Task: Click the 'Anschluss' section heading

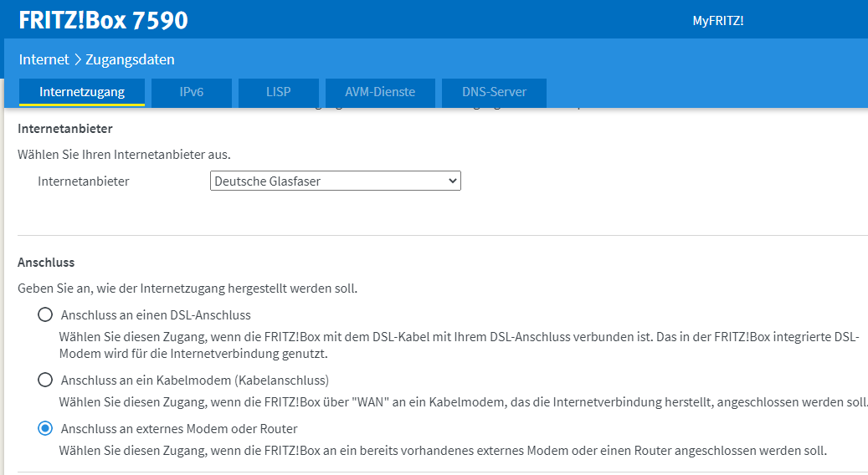Action: (x=46, y=263)
